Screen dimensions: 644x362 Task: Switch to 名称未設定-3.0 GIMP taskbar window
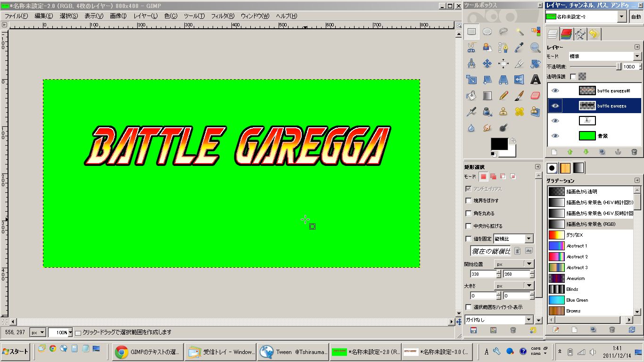pyautogui.click(x=437, y=352)
